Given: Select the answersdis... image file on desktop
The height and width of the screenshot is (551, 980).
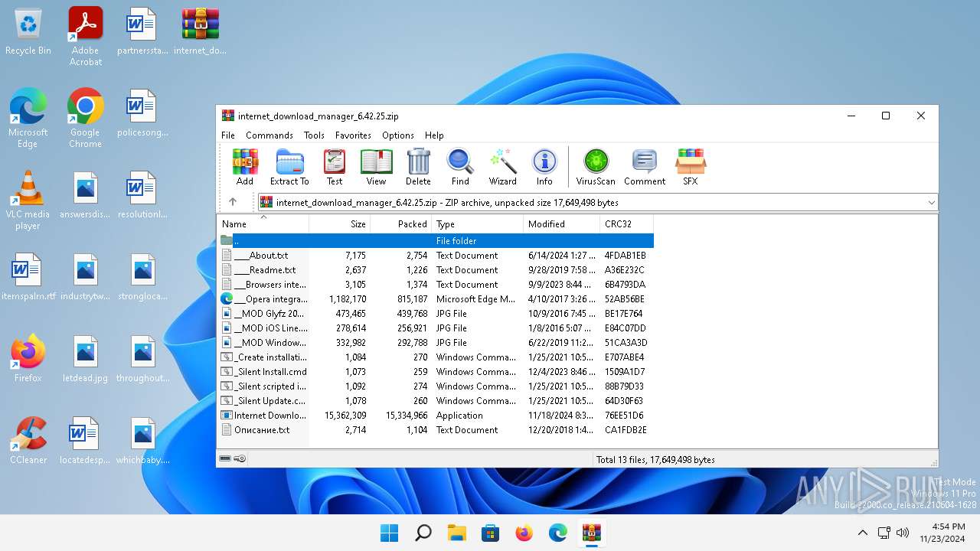Looking at the screenshot, I should click(86, 195).
